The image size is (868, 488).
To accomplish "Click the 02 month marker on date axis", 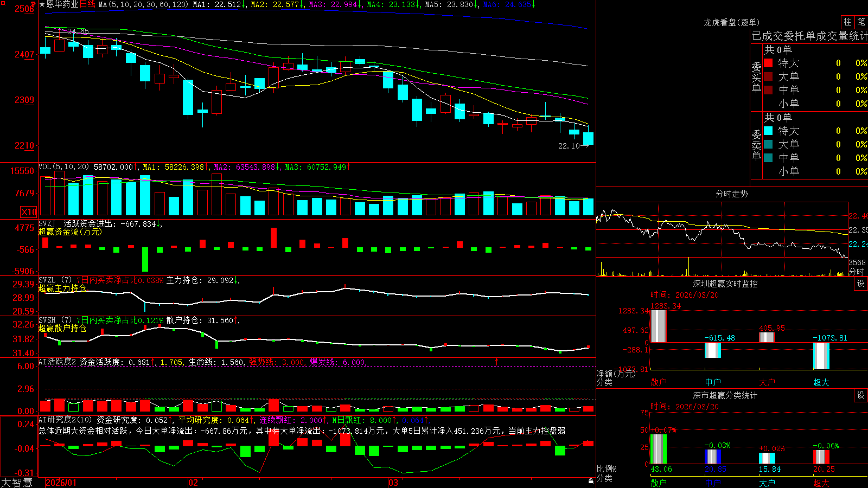I will tap(193, 483).
